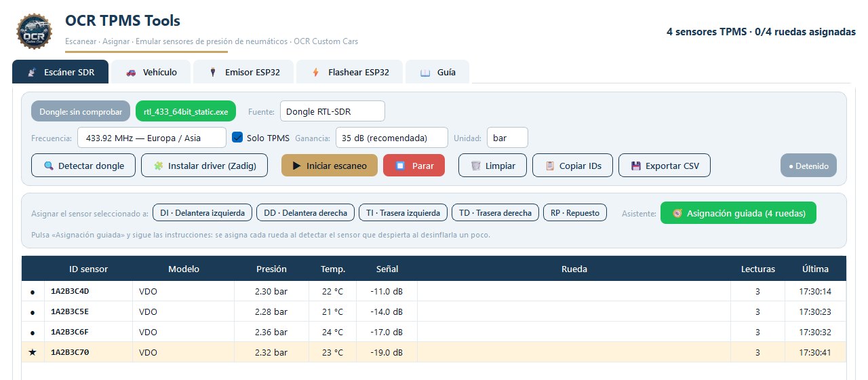
Task: Click the floppy disk icon on Exportar CSV
Action: pyautogui.click(x=636, y=166)
